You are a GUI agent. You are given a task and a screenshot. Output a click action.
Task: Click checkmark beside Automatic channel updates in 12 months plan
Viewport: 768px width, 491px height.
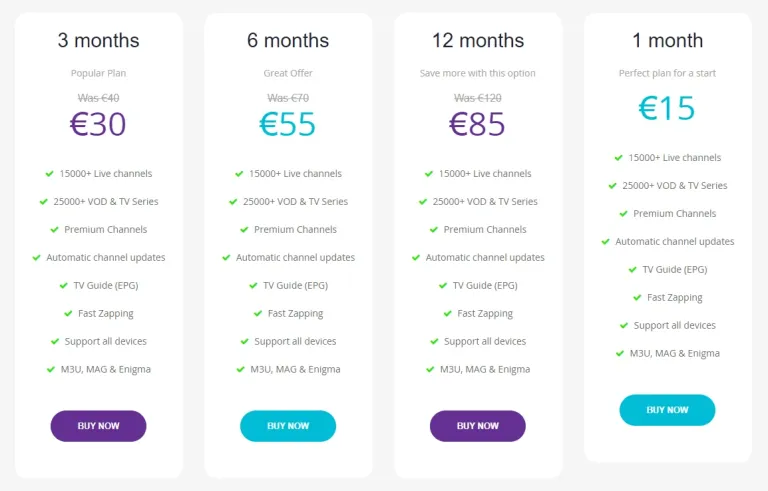pos(416,258)
